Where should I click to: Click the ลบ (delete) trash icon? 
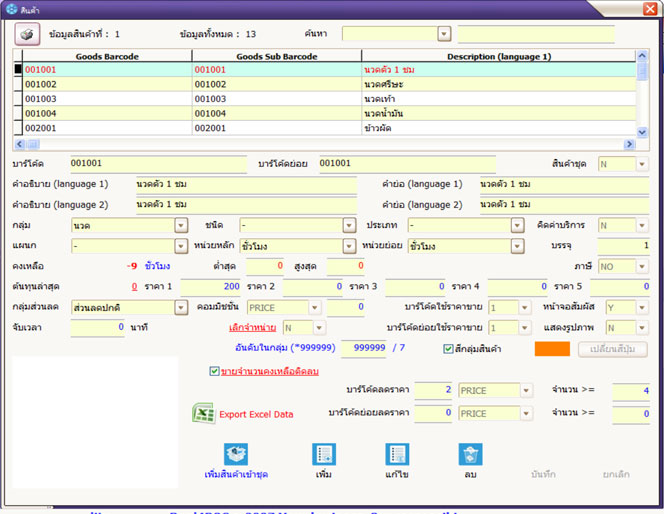[x=470, y=455]
